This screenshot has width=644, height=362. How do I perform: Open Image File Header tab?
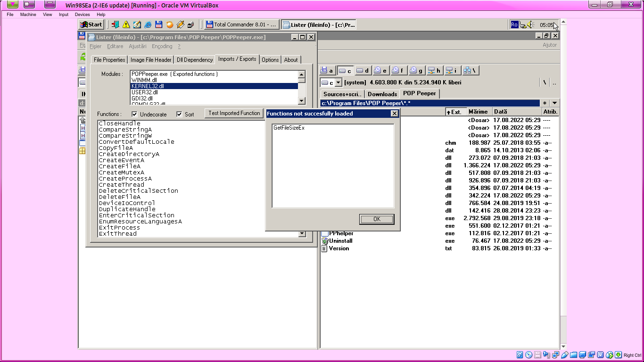click(151, 60)
